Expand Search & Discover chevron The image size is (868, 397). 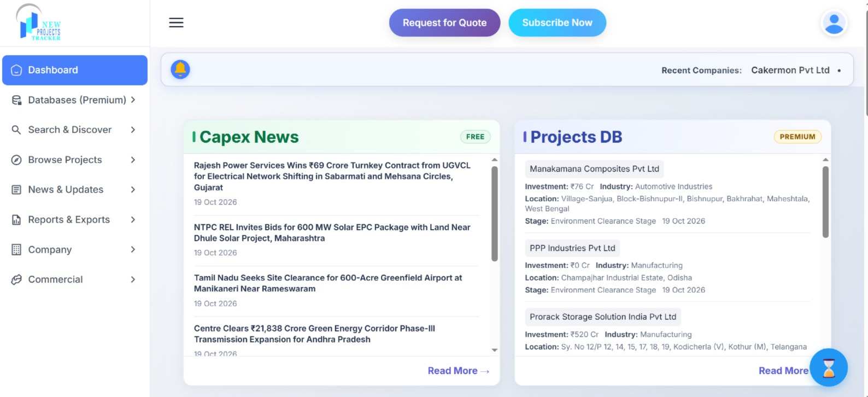[x=133, y=130]
